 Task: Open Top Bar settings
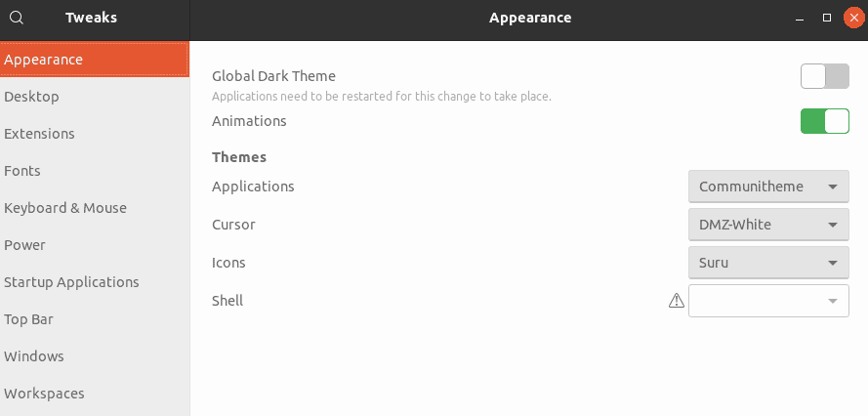click(95, 319)
